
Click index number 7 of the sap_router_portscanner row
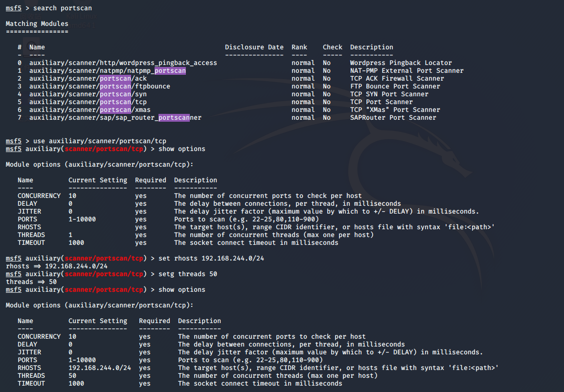click(x=20, y=118)
